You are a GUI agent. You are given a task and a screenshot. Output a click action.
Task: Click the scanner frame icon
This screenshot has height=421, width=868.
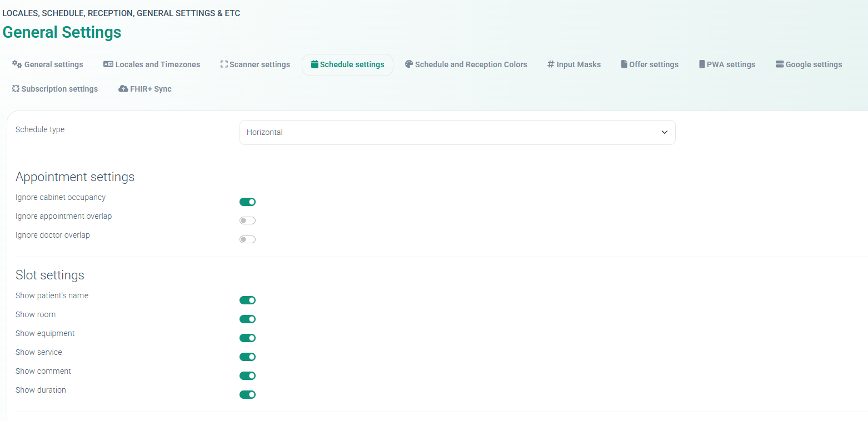pyautogui.click(x=224, y=64)
